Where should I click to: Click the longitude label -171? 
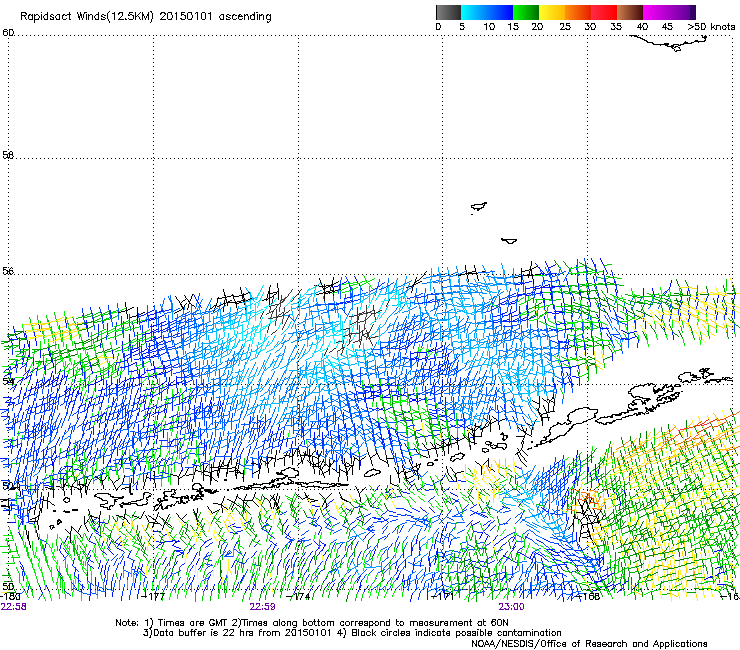point(443,596)
